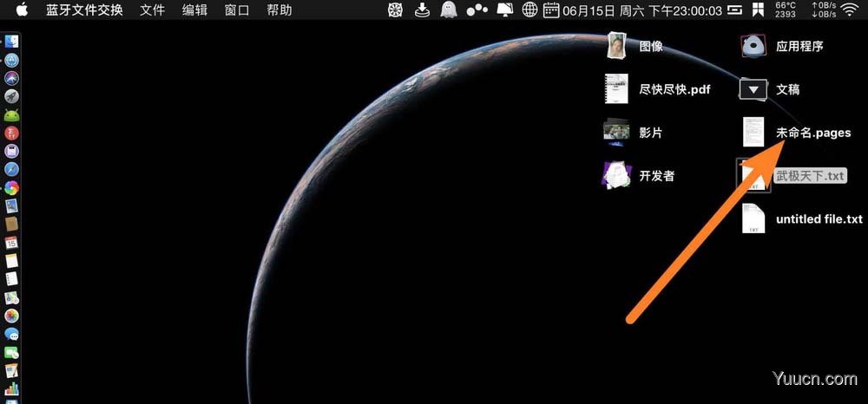
Task: Click the 尽快尽快.pdf file name
Action: (674, 89)
